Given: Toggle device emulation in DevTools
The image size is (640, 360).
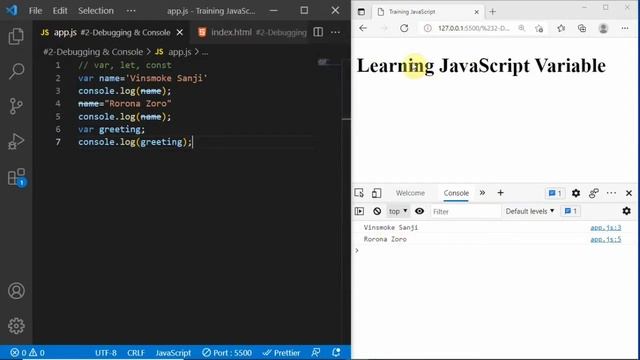Looking at the screenshot, I should tap(376, 193).
